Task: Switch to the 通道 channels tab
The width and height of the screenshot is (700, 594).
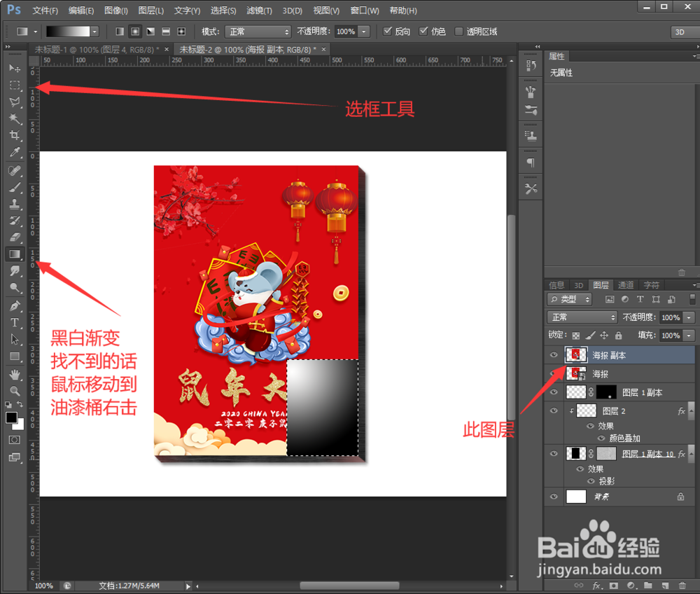Action: click(626, 285)
